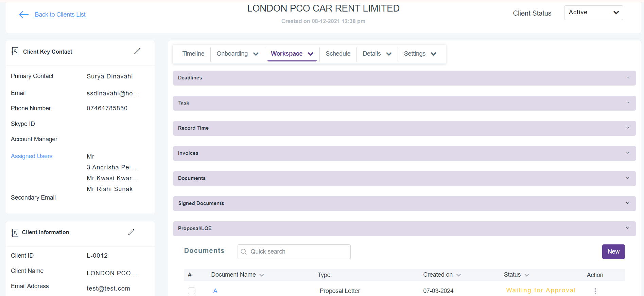Collapse the Proposal/LOE section
Screen dimensions: 644x296
[x=404, y=228]
